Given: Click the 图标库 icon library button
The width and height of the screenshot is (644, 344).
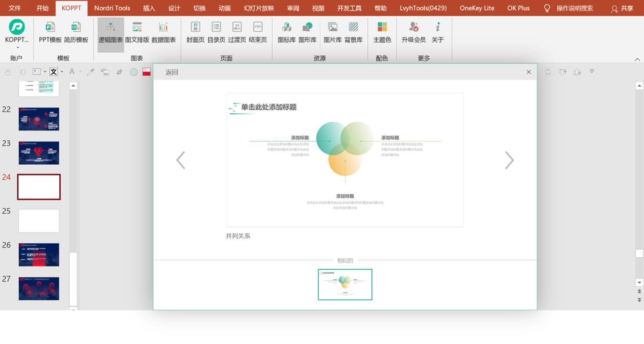Looking at the screenshot, I should click(286, 32).
